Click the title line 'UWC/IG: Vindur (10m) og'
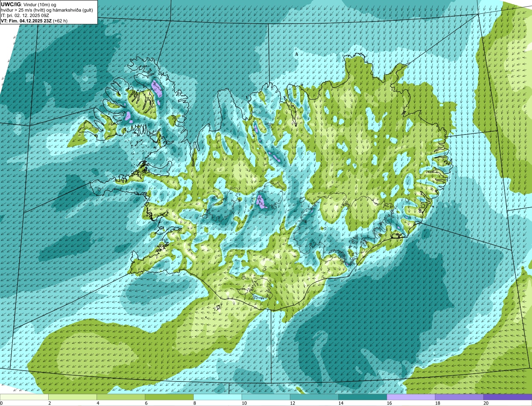Viewport: 532px width, 406px height. (29, 4)
